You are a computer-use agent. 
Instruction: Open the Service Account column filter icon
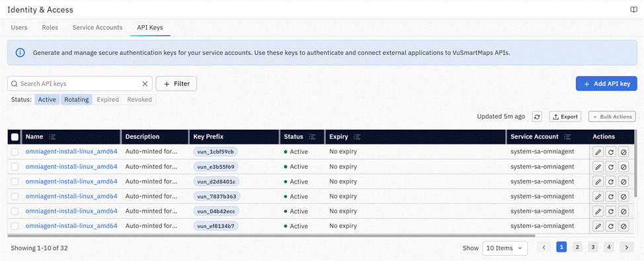(x=567, y=136)
